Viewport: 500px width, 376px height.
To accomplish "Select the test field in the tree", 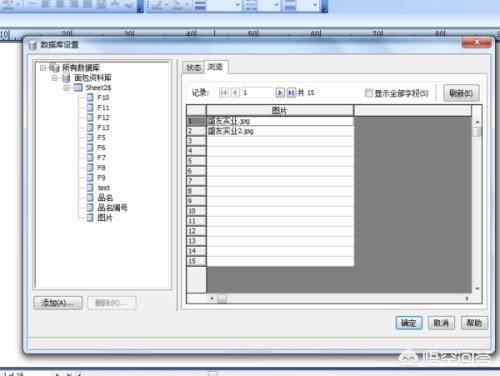I will tap(103, 188).
